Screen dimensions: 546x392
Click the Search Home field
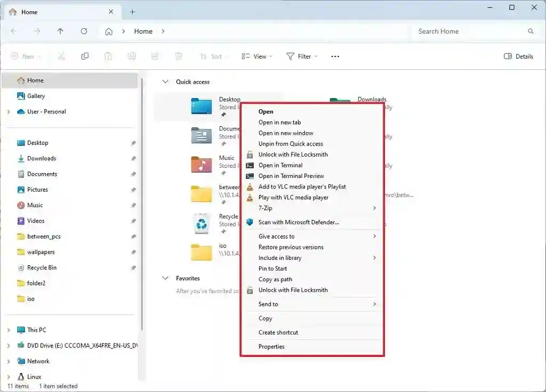tap(469, 31)
